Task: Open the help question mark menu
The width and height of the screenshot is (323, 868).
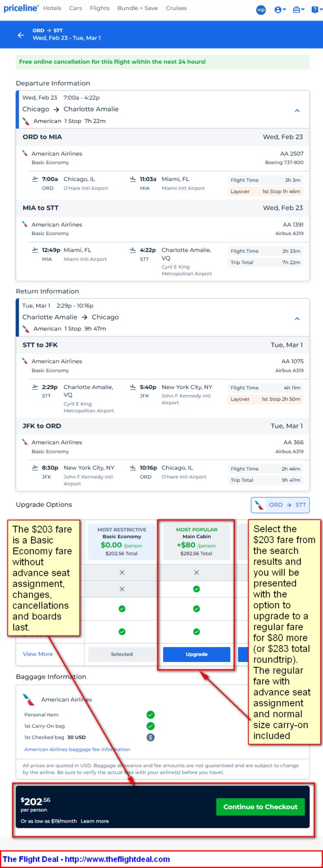Action: (316, 10)
